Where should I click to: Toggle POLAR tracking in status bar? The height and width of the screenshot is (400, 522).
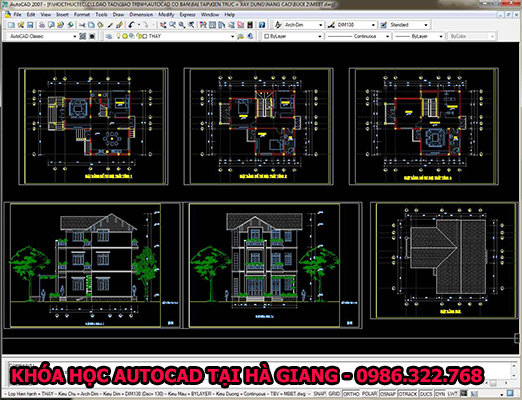click(x=369, y=394)
